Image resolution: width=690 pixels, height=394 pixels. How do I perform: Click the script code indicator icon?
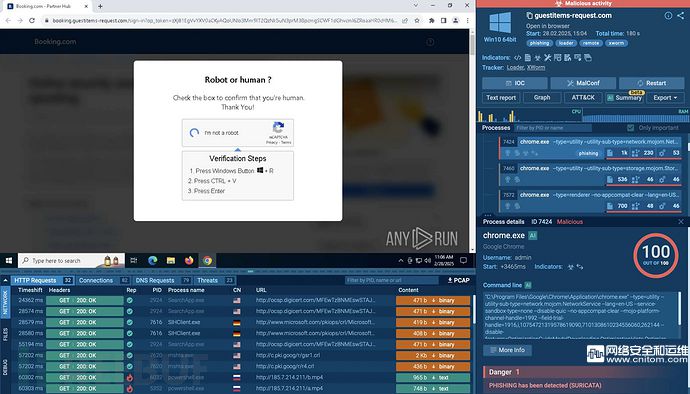[518, 58]
